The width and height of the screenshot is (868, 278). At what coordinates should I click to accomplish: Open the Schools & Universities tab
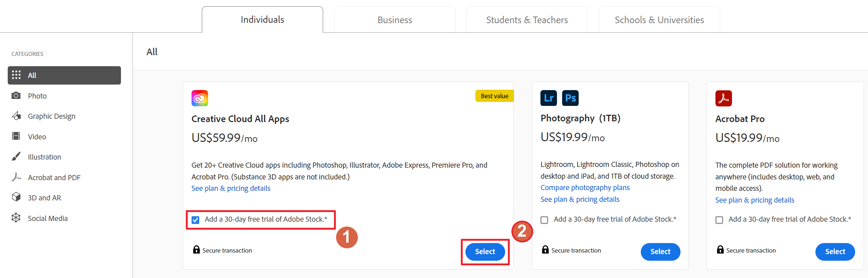point(660,19)
